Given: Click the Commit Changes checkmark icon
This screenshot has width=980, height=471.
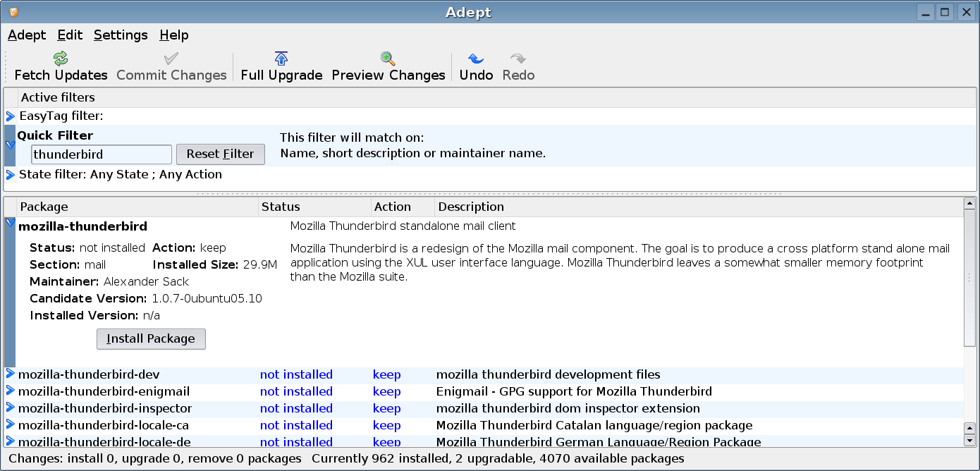Looking at the screenshot, I should pos(171,59).
